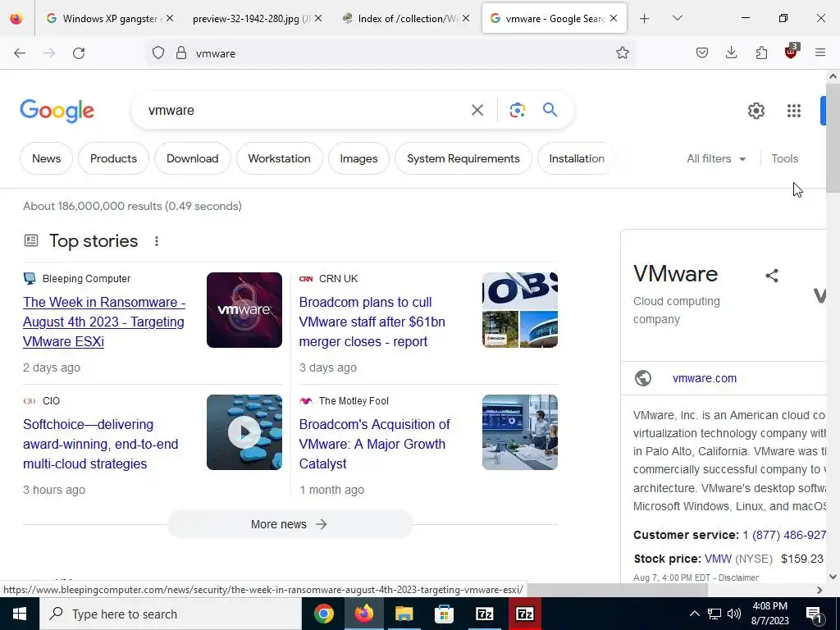Click More news button
Viewport: 840px width, 630px height.
point(290,524)
